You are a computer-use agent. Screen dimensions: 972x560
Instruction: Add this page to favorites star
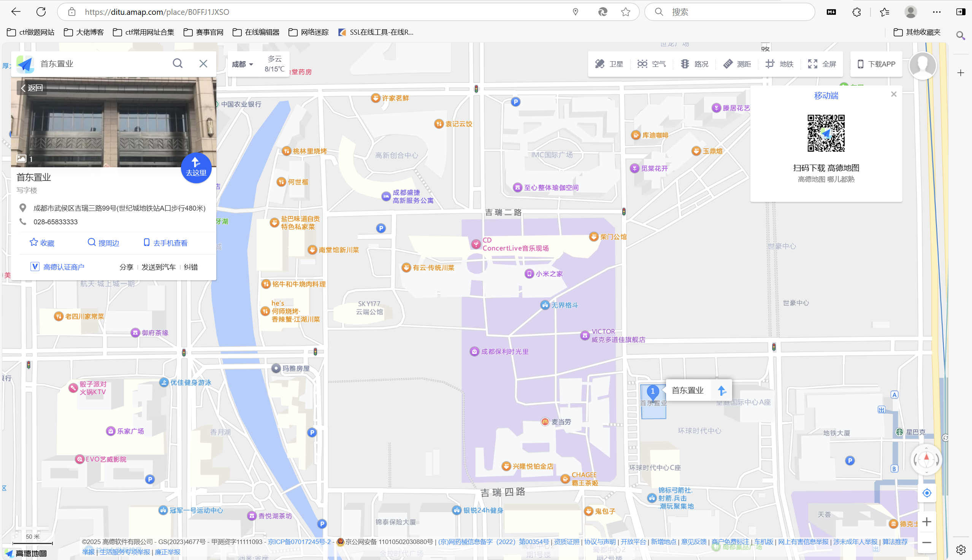[626, 12]
